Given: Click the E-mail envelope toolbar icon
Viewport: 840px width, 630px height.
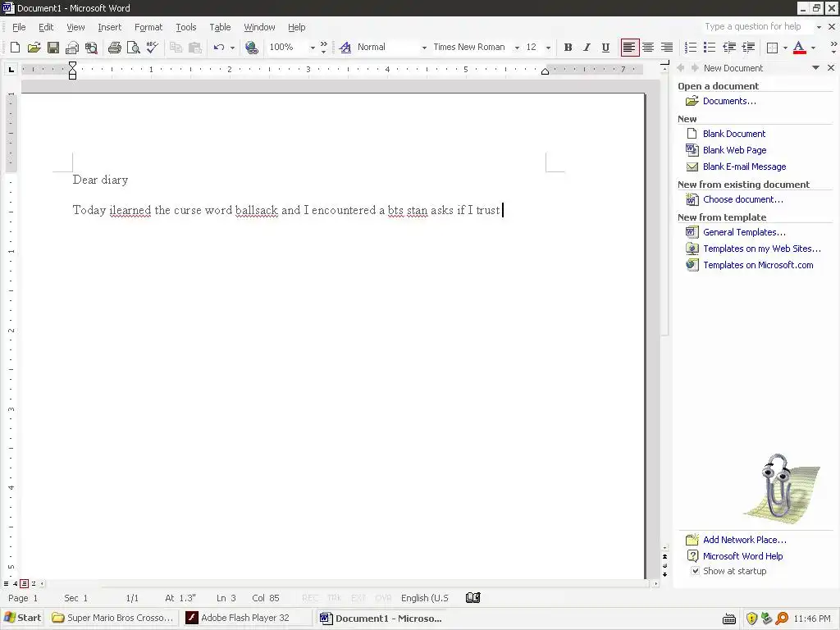Looking at the screenshot, I should (72, 48).
